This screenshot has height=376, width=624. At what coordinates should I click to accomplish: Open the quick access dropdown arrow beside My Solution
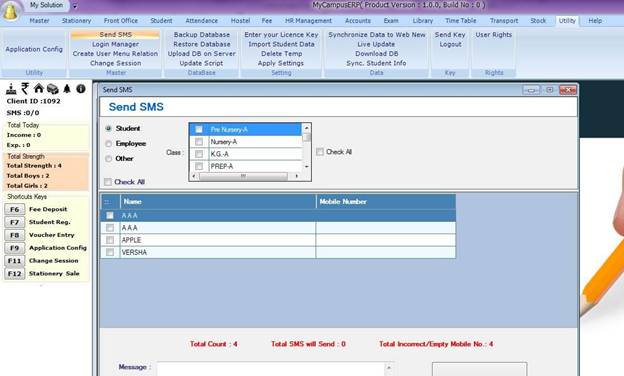[x=74, y=6]
